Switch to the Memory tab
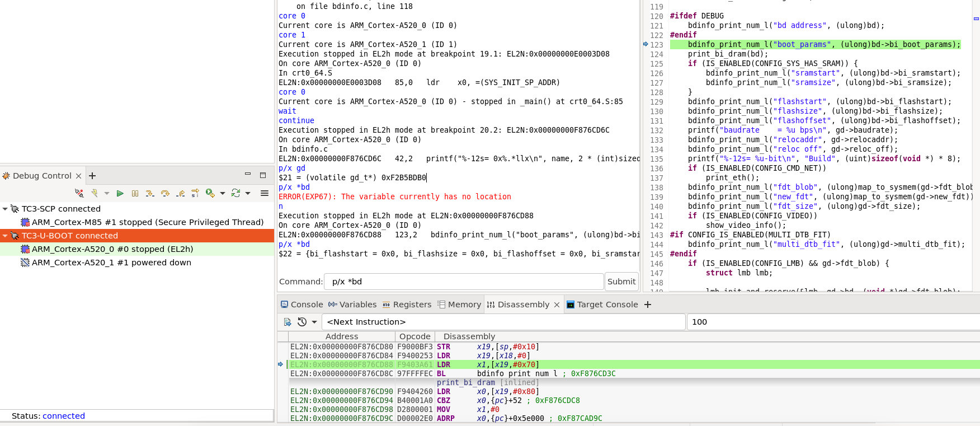This screenshot has height=426, width=980. (459, 305)
